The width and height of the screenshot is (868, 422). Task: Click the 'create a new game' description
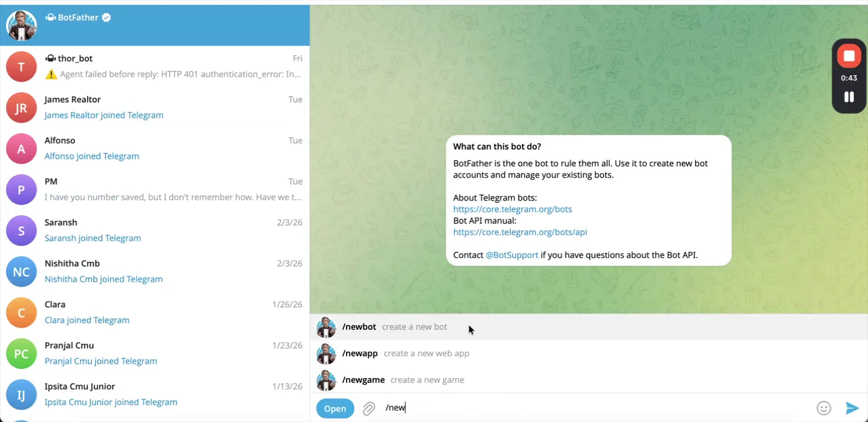427,380
